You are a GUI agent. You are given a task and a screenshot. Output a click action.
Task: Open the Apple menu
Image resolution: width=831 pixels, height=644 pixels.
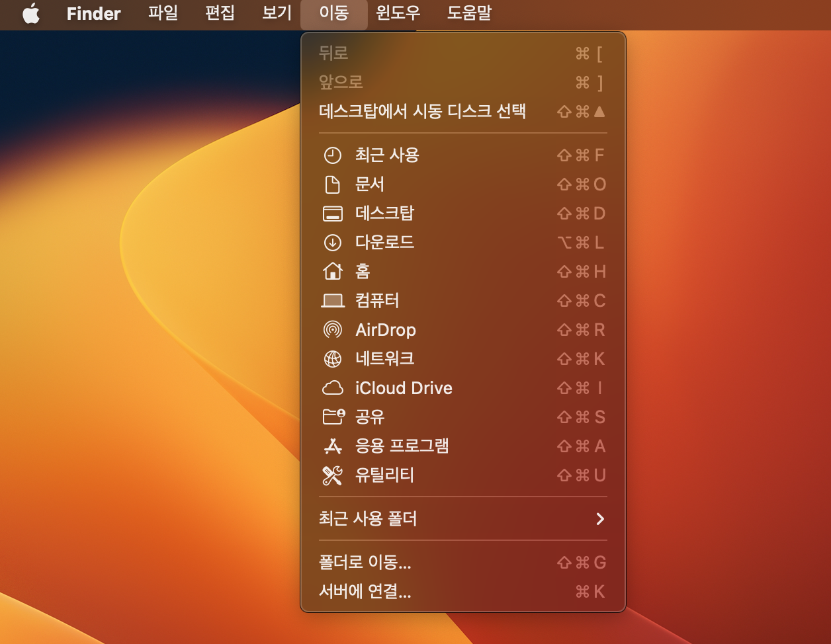pos(31,14)
